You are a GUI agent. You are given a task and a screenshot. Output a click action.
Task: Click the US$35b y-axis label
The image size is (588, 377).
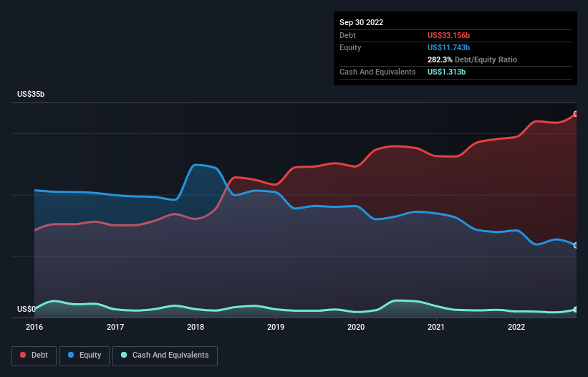click(31, 94)
